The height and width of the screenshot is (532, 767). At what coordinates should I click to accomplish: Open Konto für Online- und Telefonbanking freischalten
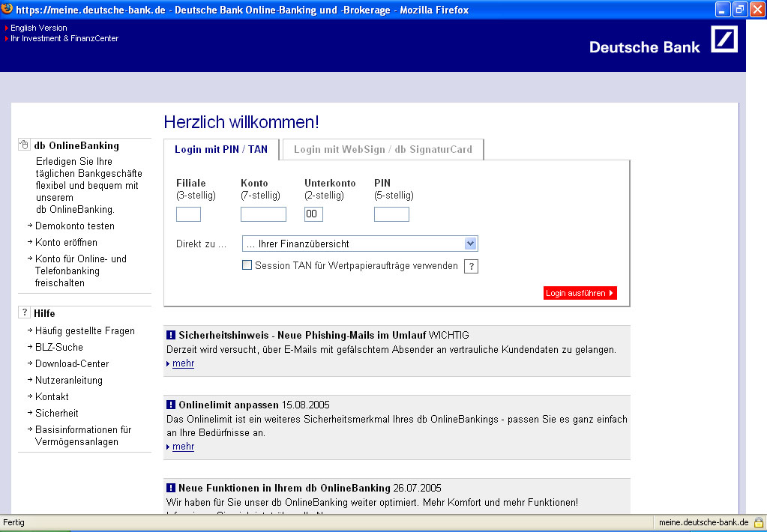81,271
